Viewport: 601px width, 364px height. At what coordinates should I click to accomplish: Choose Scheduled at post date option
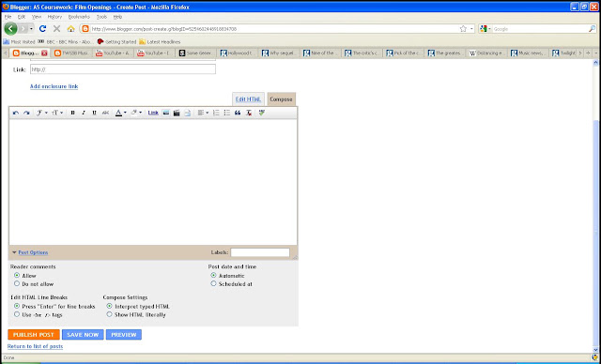click(213, 283)
